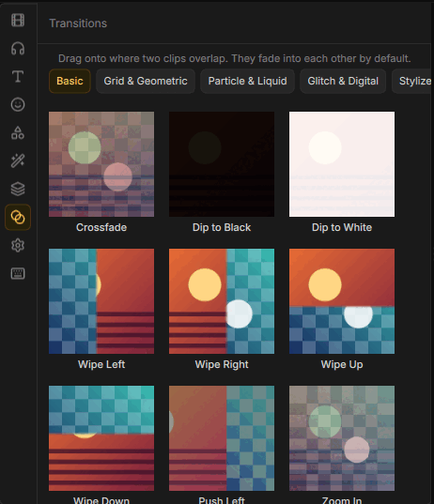This screenshot has height=504, width=434.
Task: Open the media film strip panel
Action: point(18,21)
